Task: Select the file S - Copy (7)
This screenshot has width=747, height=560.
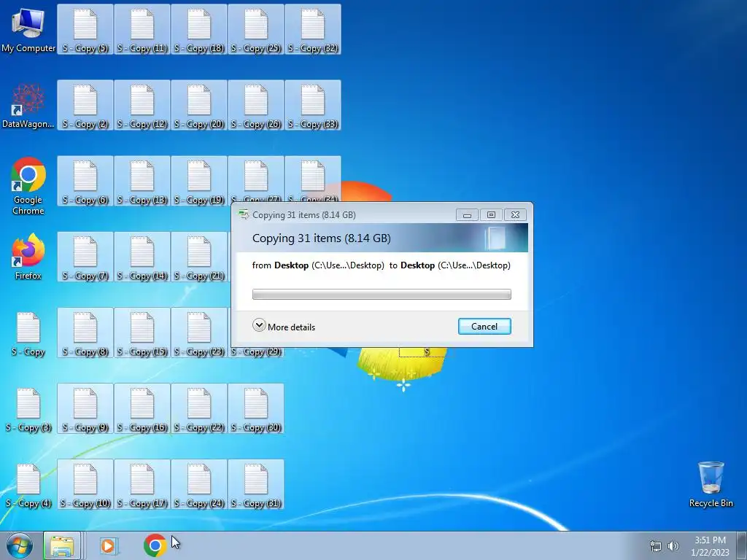Action: coord(85,257)
